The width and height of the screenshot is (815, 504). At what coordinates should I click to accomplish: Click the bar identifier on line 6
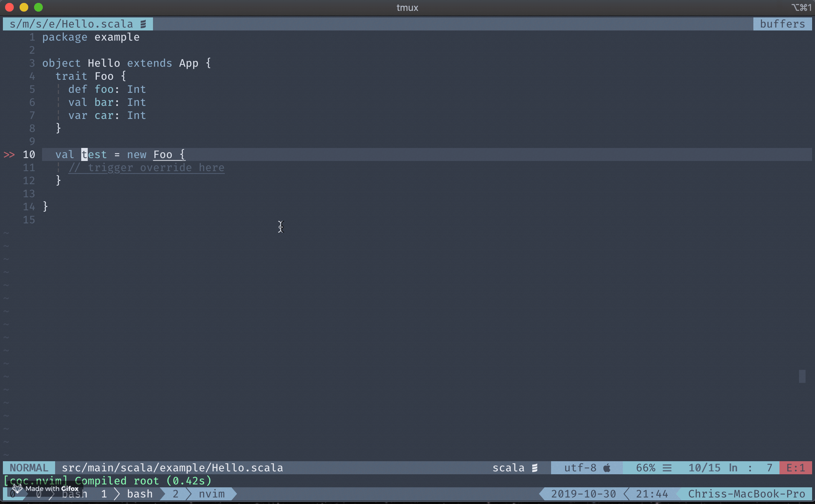pos(104,102)
